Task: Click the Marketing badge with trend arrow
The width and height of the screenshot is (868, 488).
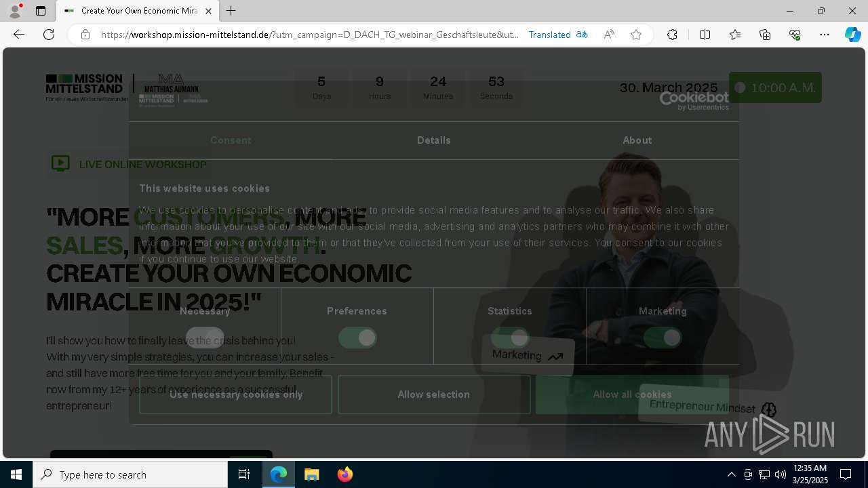Action: pyautogui.click(x=528, y=355)
